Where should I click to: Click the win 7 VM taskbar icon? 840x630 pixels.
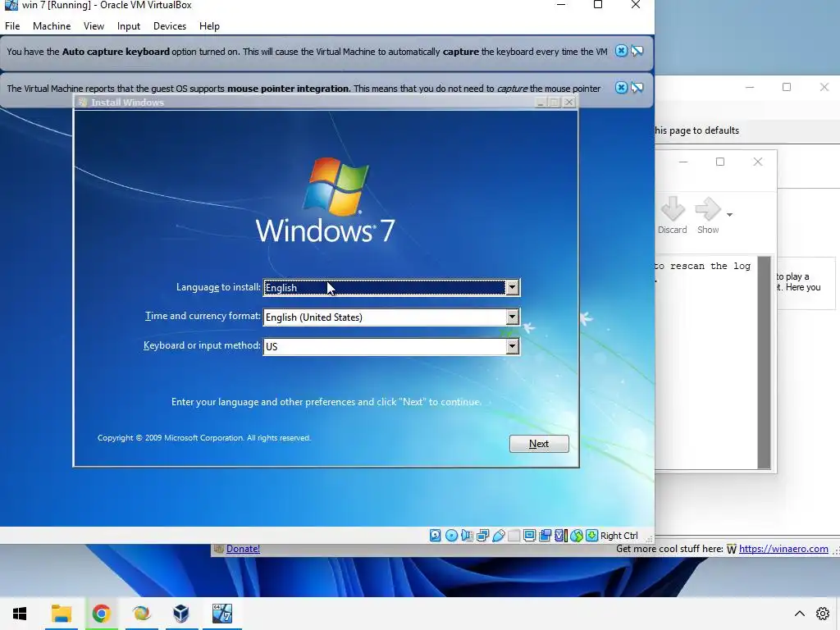pos(221,614)
